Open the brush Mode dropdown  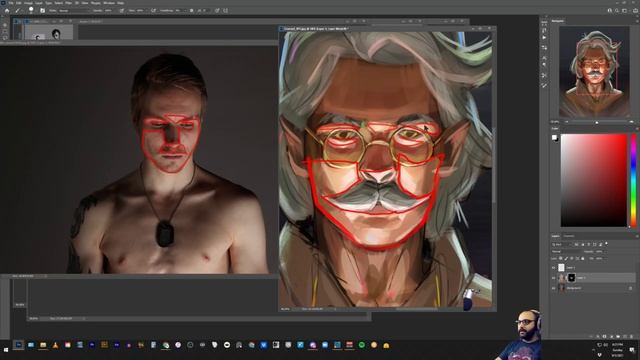click(x=73, y=11)
